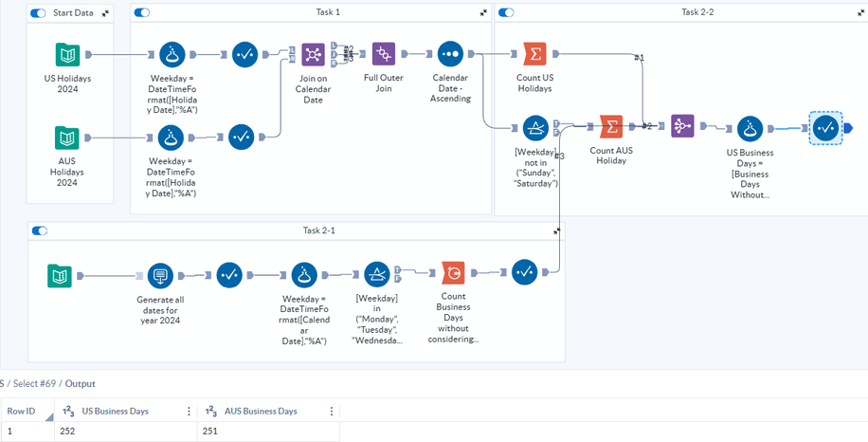Open US Business Days column options menu
This screenshot has height=442, width=868.
[189, 411]
